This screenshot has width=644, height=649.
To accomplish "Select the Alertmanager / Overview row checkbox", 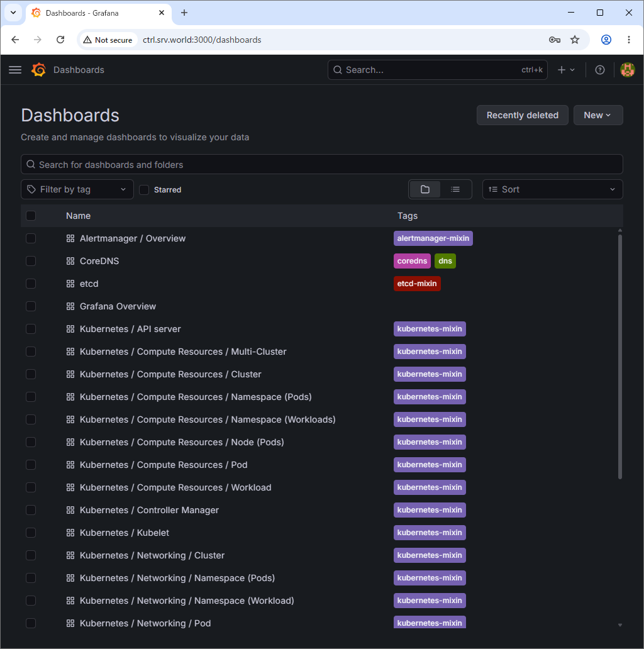I will 31,238.
